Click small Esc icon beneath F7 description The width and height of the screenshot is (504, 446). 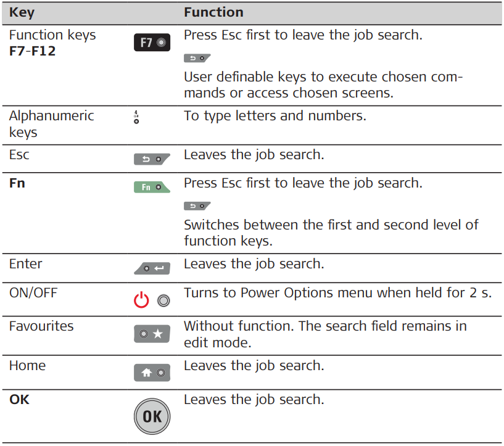(197, 59)
